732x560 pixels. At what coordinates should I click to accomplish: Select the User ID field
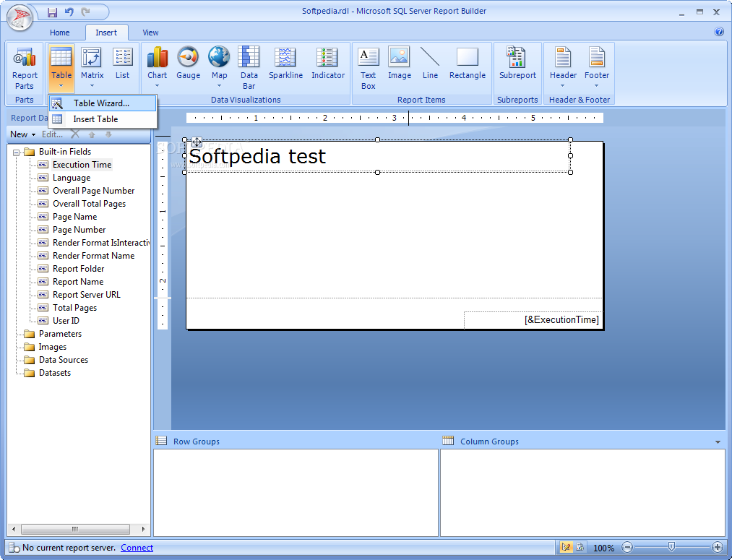pos(66,321)
